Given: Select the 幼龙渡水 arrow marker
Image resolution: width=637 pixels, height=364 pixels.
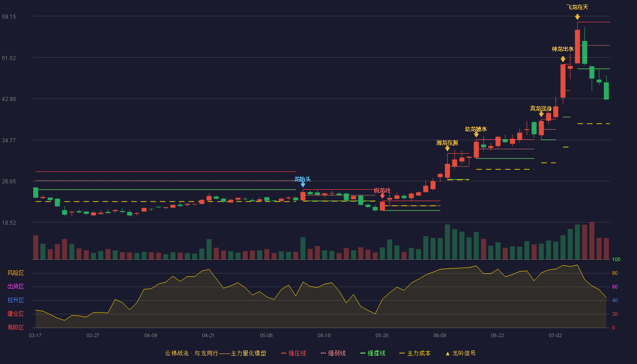Looking at the screenshot, I should (476, 135).
